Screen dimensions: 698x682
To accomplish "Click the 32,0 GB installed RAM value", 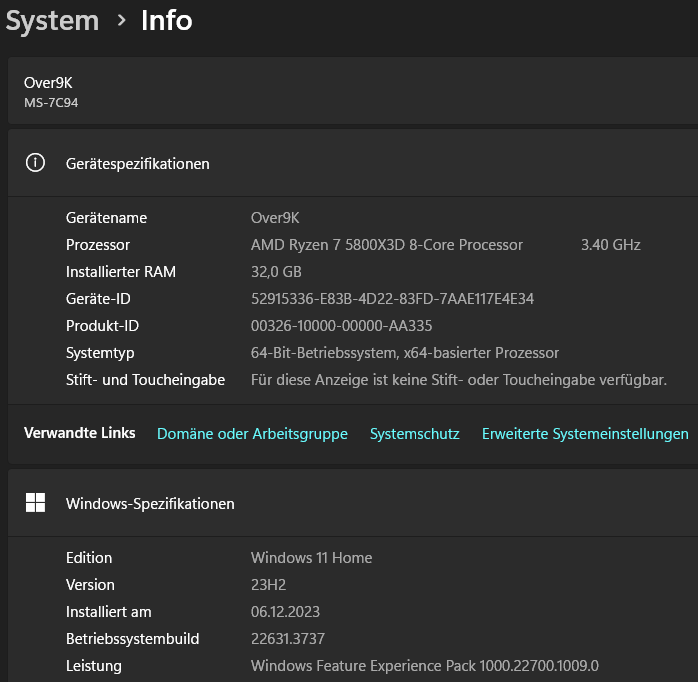I will [x=276, y=272].
